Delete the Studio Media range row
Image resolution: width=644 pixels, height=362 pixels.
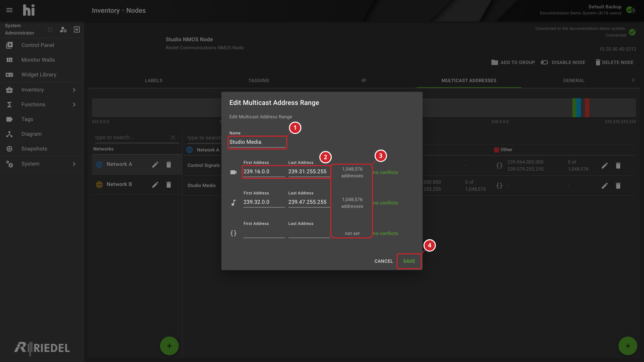pyautogui.click(x=618, y=186)
